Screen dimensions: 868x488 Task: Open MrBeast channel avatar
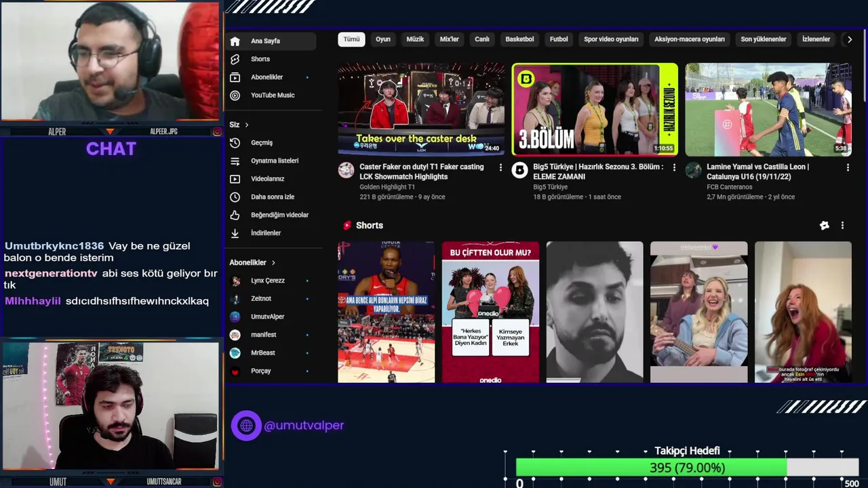(235, 353)
